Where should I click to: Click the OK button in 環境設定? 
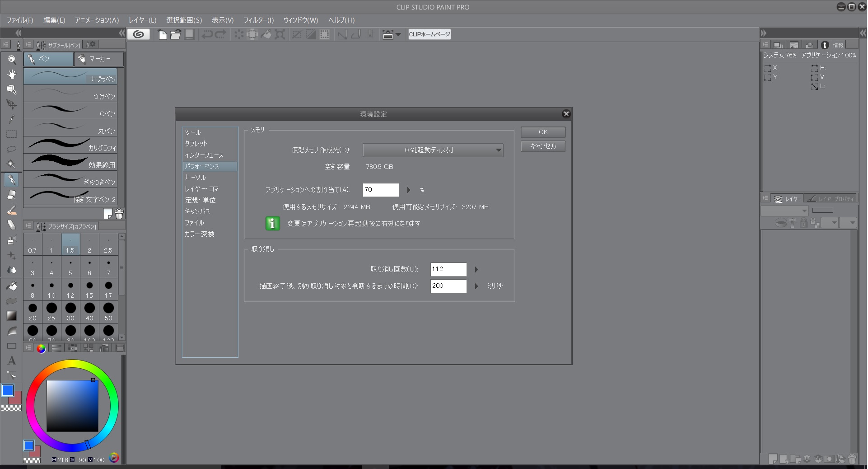pyautogui.click(x=543, y=132)
